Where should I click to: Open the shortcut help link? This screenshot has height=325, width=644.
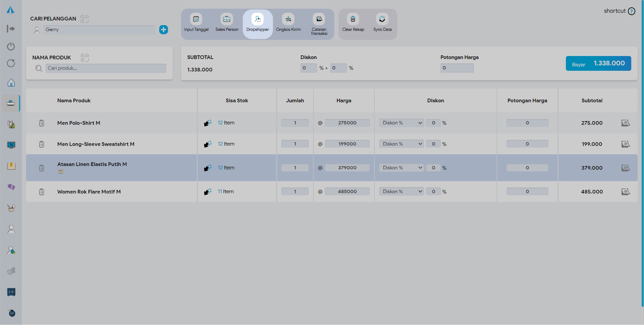619,11
